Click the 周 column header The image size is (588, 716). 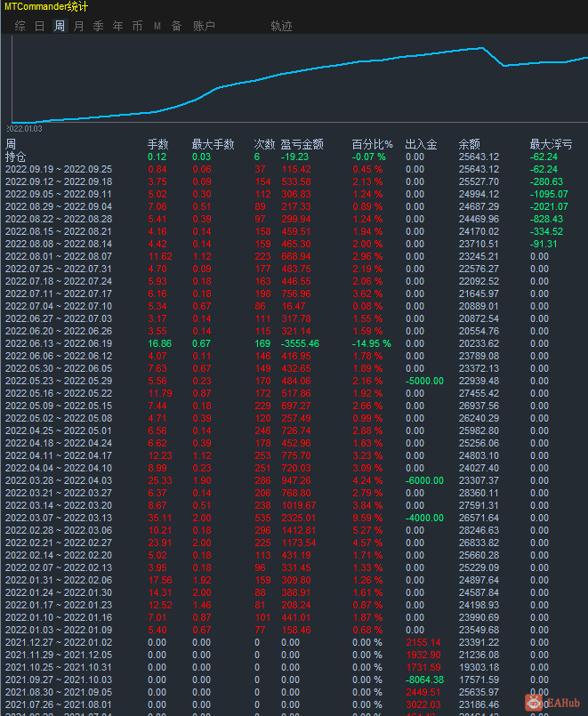(x=11, y=144)
